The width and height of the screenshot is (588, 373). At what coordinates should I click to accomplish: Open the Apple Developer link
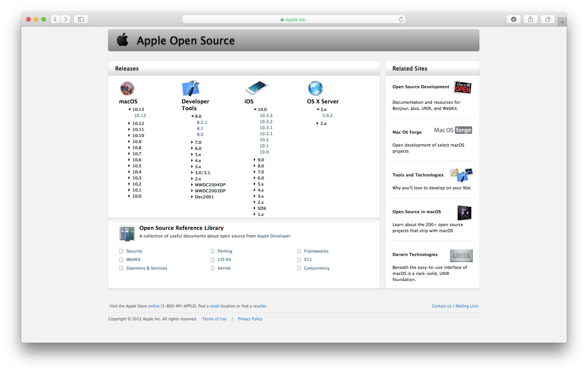coord(274,236)
